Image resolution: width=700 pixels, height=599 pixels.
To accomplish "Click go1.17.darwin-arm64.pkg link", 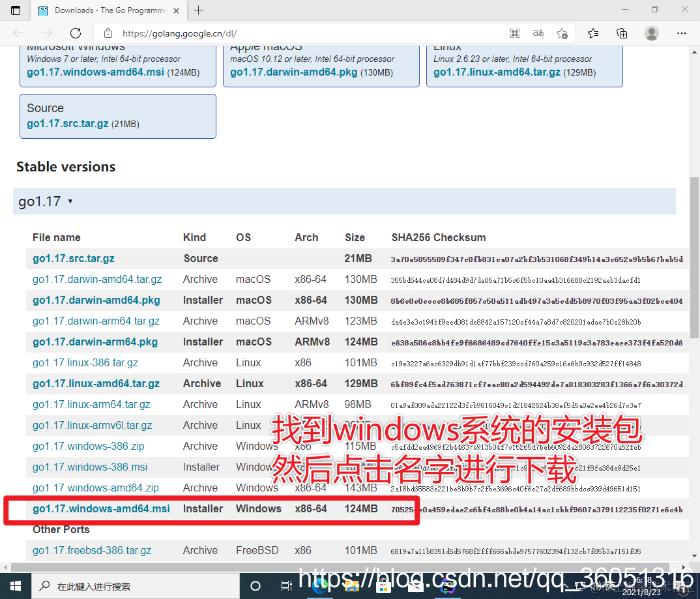I will click(95, 342).
